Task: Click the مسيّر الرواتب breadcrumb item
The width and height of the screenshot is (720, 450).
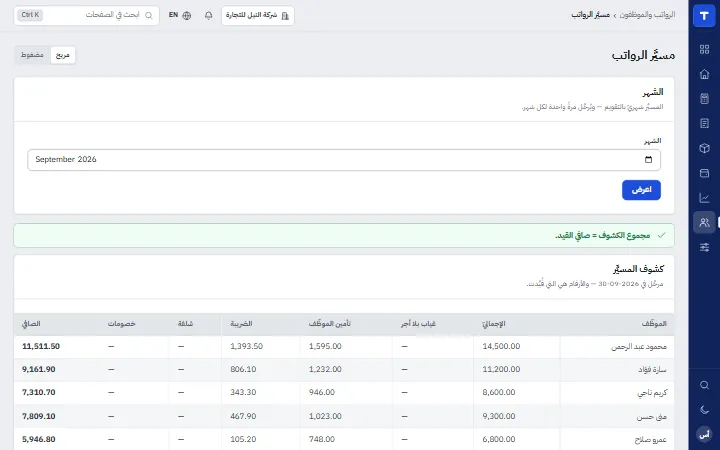Action: click(x=591, y=15)
